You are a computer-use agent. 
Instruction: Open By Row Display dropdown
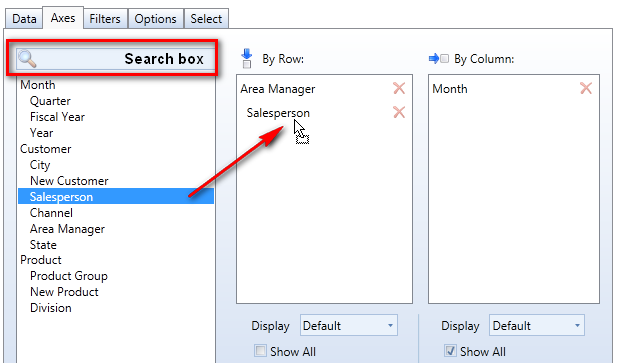pos(349,325)
